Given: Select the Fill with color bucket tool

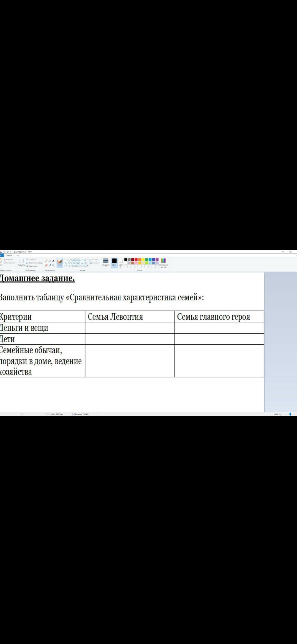Looking at the screenshot, I should [x=50, y=261].
